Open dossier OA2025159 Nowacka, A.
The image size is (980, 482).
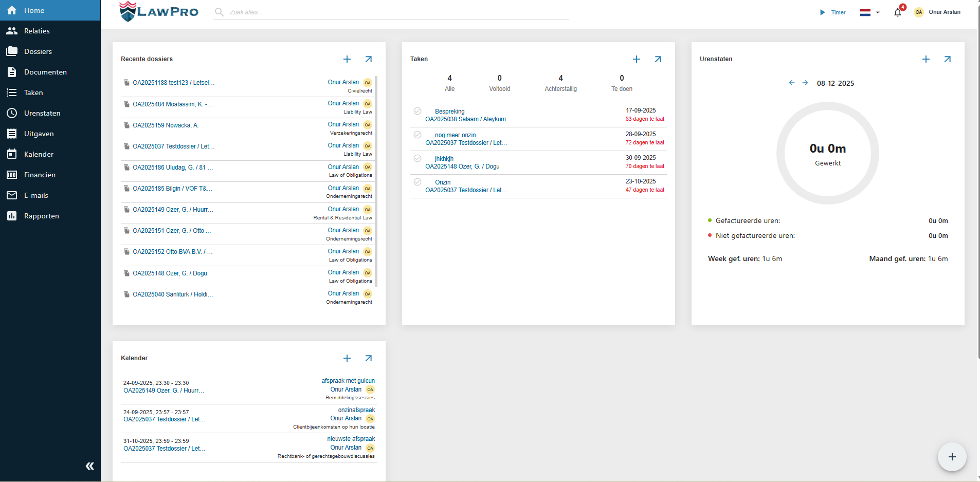coord(166,125)
